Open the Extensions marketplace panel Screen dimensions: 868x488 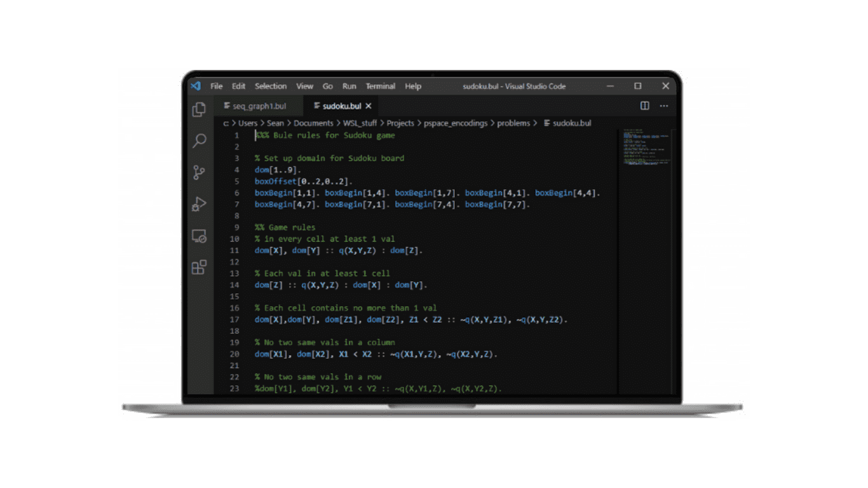click(x=199, y=267)
